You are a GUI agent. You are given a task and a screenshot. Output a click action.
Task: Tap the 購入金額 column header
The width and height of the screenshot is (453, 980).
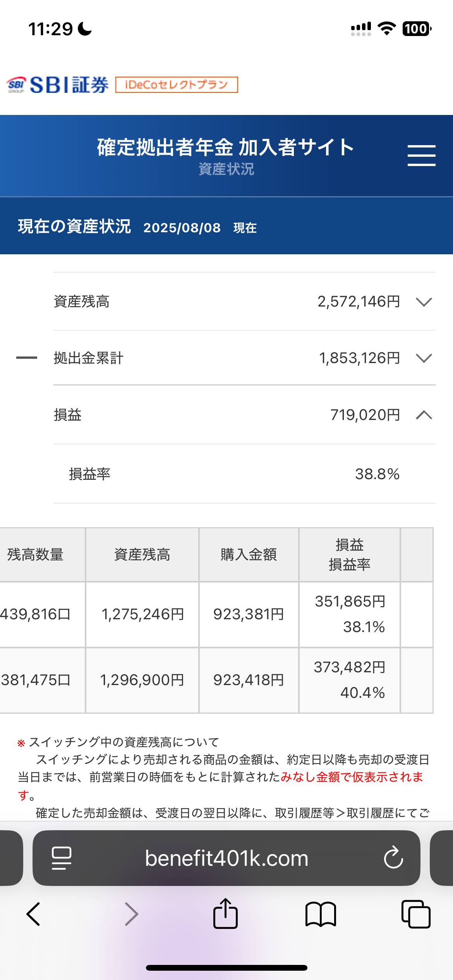pos(249,555)
